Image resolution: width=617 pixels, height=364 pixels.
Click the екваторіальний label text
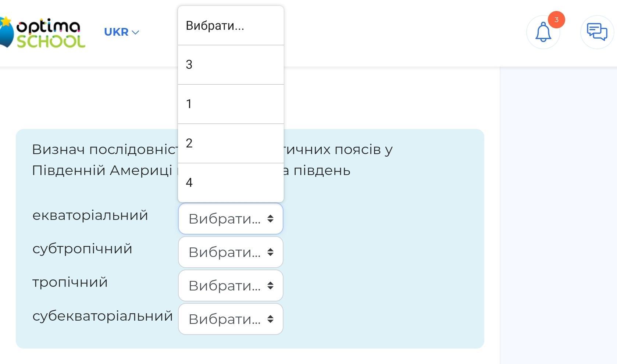[x=90, y=215]
